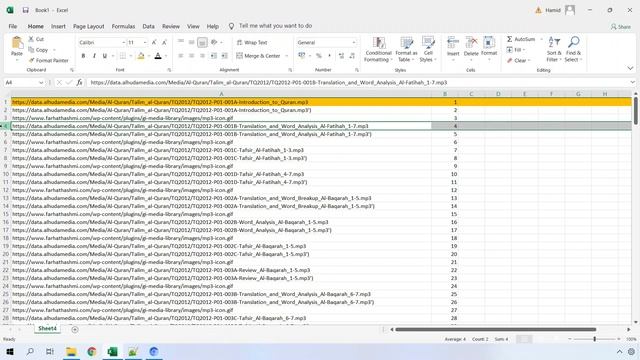Open the Font settings dialog launcher
The image size is (640, 360).
point(169,70)
